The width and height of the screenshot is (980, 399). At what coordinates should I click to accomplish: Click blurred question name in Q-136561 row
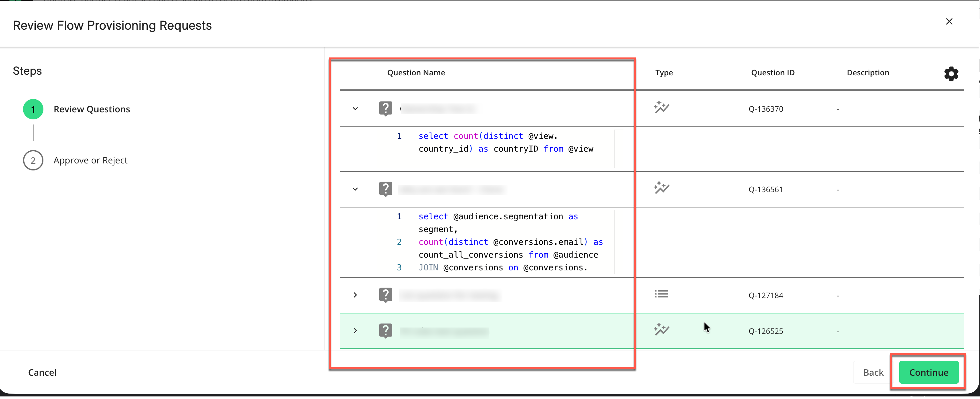point(452,189)
